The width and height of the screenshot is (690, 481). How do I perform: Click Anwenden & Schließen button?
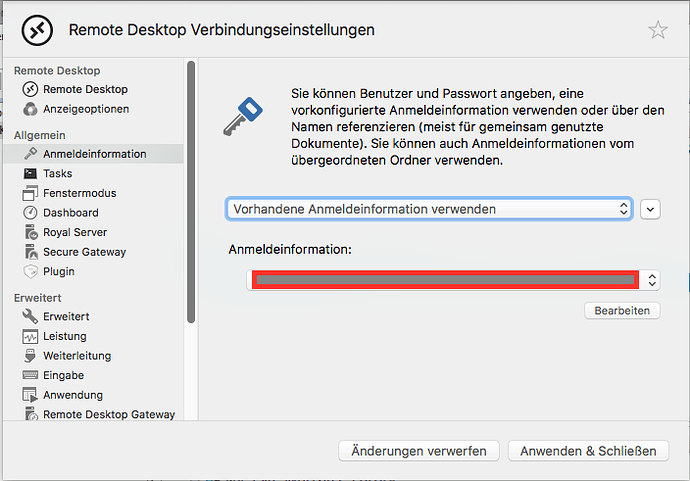coord(588,451)
